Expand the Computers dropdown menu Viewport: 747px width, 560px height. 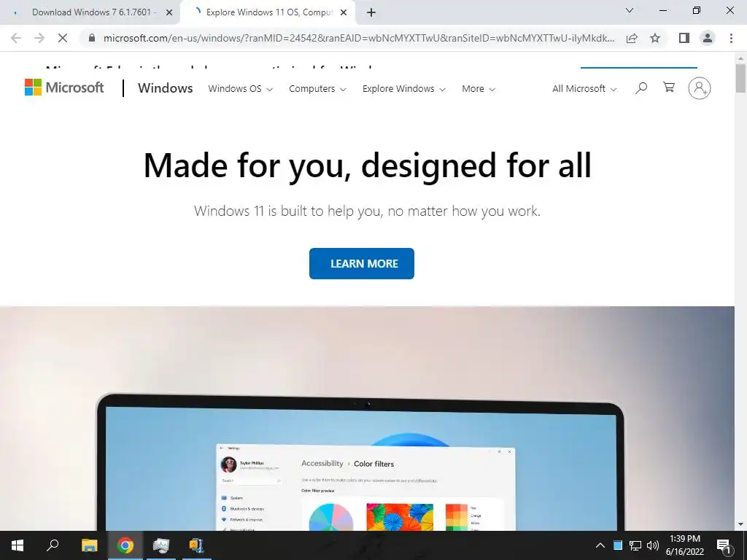tap(317, 88)
